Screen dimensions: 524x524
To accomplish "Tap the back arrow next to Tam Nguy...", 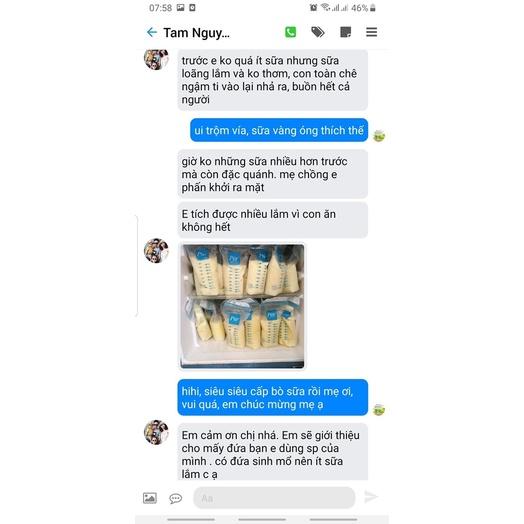I will [152, 32].
